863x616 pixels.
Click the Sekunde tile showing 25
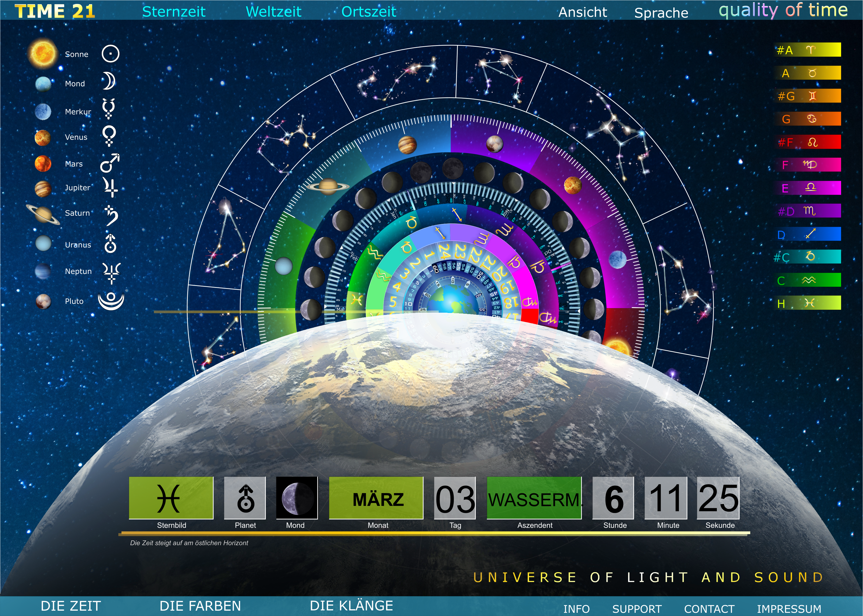click(x=718, y=498)
